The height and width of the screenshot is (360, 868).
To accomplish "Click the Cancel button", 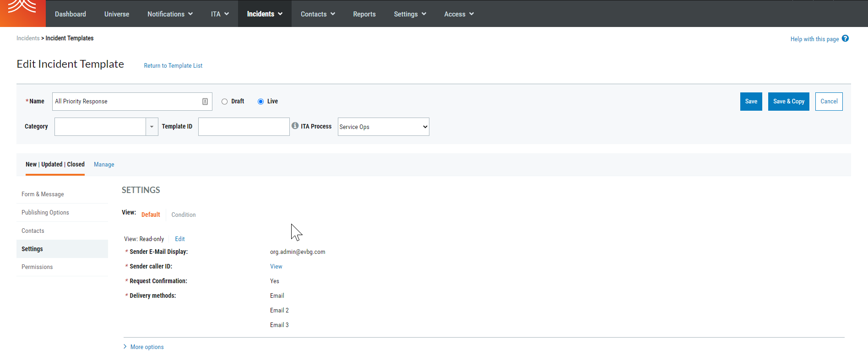I will (829, 102).
